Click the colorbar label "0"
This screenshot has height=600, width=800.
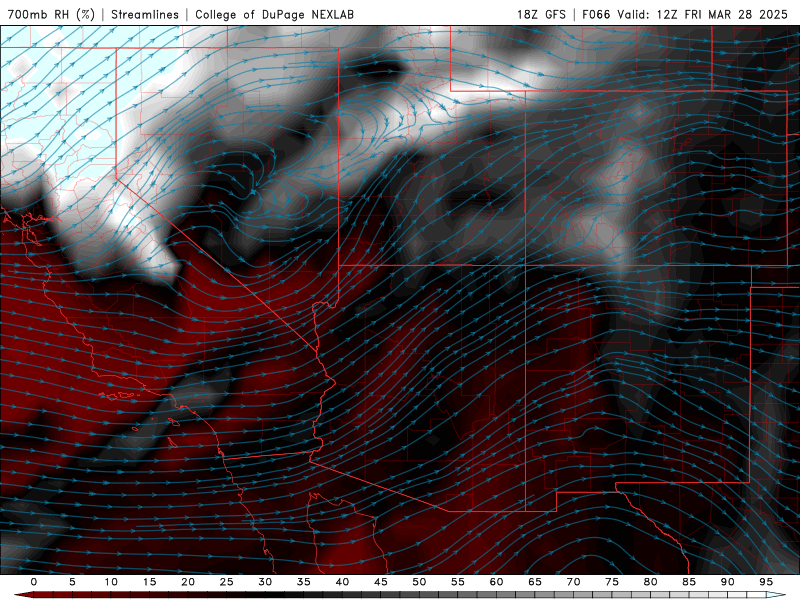coord(34,582)
